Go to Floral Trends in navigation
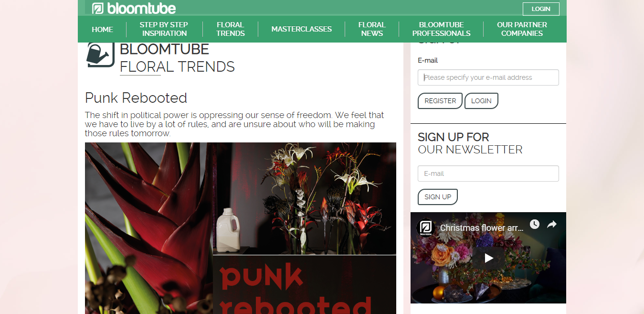Screen dimensions: 644x314 tap(231, 29)
